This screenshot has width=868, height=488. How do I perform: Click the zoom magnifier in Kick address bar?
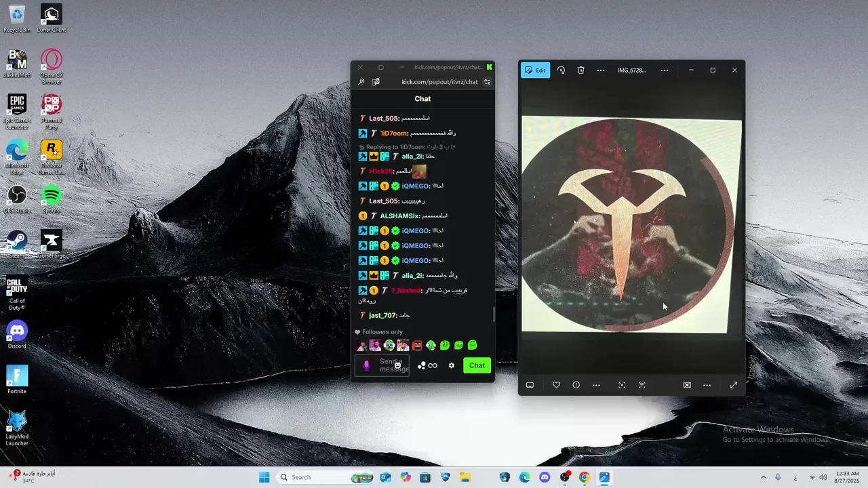point(361,82)
